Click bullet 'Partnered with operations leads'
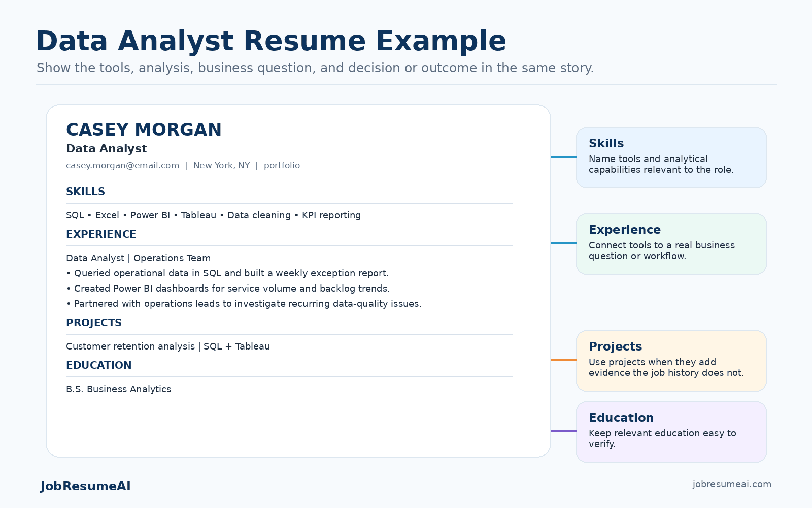 (244, 304)
